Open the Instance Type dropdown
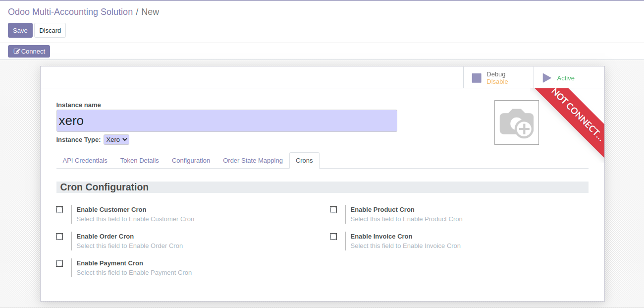This screenshot has width=644, height=308. [116, 140]
